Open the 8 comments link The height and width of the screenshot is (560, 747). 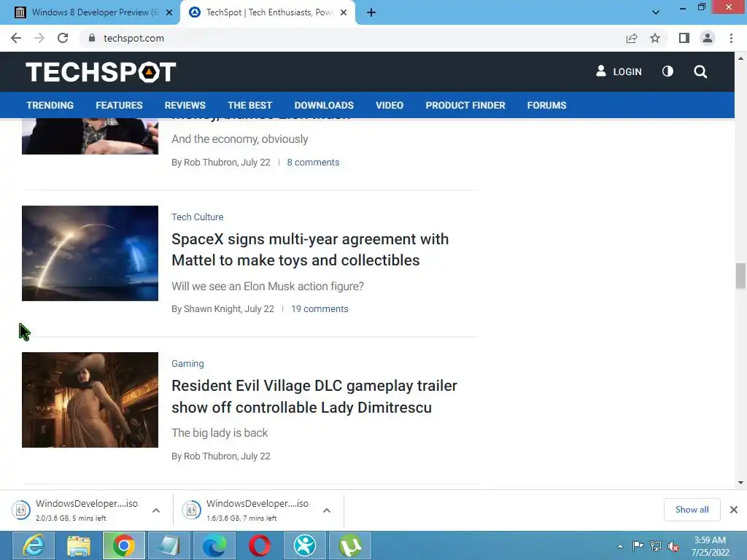pos(313,163)
